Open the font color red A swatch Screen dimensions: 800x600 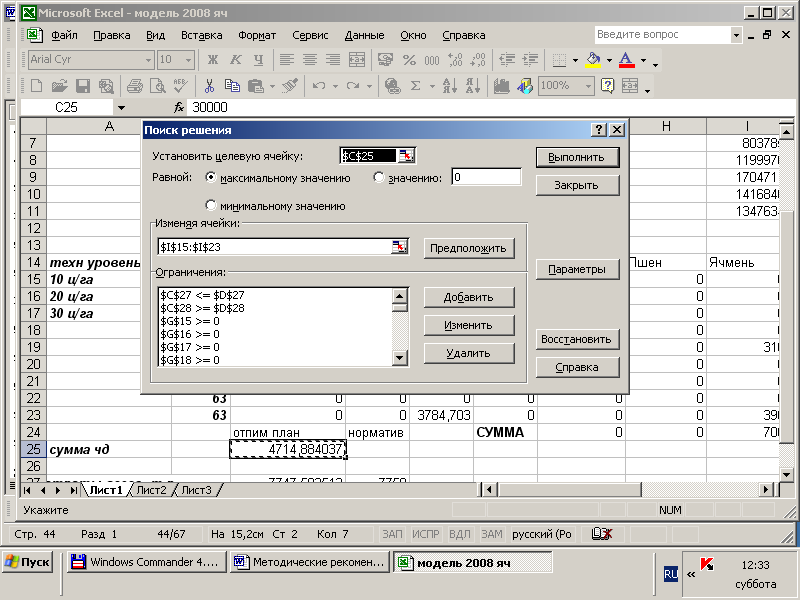626,60
